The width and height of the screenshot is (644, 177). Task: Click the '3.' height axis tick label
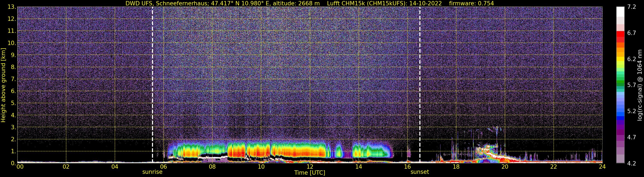coord(13,127)
